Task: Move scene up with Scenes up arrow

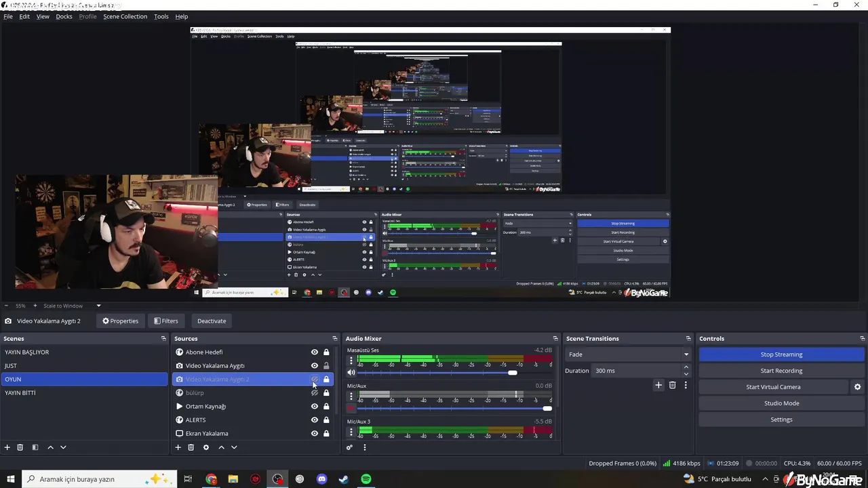Action: coord(50,447)
